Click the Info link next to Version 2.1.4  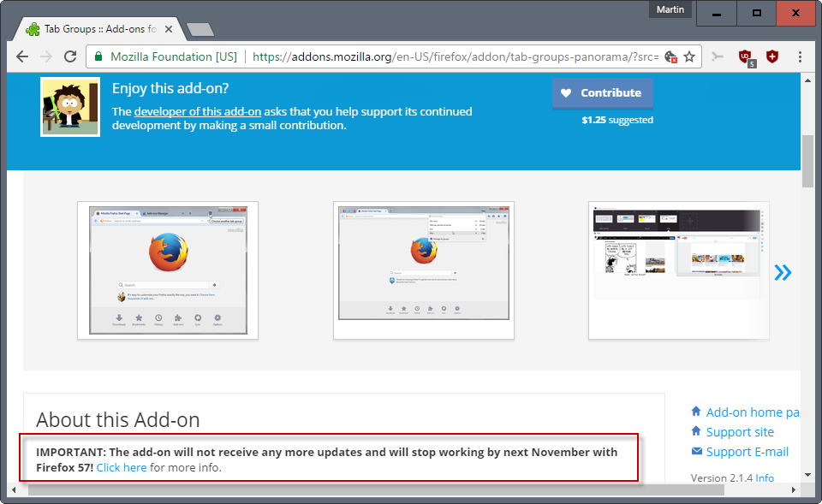pyautogui.click(x=765, y=477)
